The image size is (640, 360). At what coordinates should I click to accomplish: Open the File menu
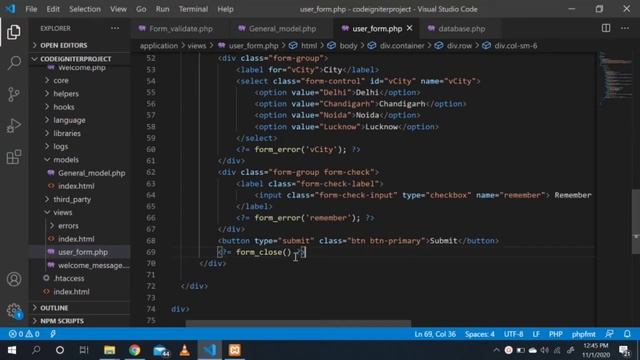31,9
